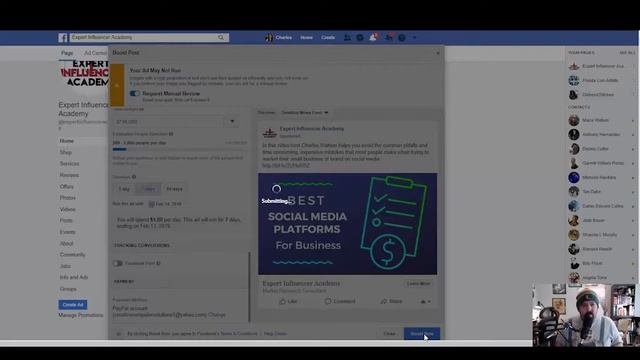Open Reviews in the page sidebar
The image size is (640, 360).
point(69,175)
